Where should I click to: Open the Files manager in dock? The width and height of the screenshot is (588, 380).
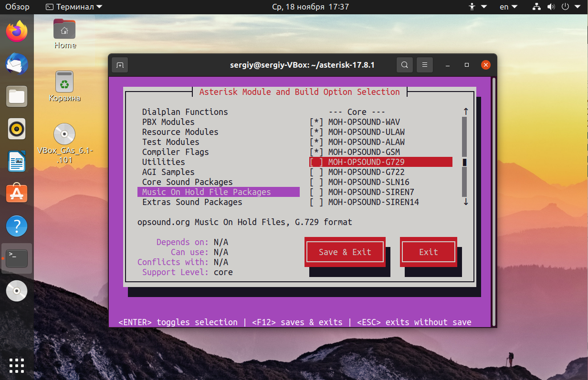pos(17,96)
